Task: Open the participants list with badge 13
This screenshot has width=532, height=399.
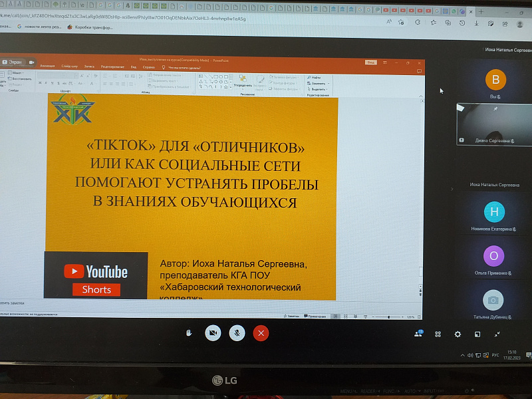Action: coord(418,334)
